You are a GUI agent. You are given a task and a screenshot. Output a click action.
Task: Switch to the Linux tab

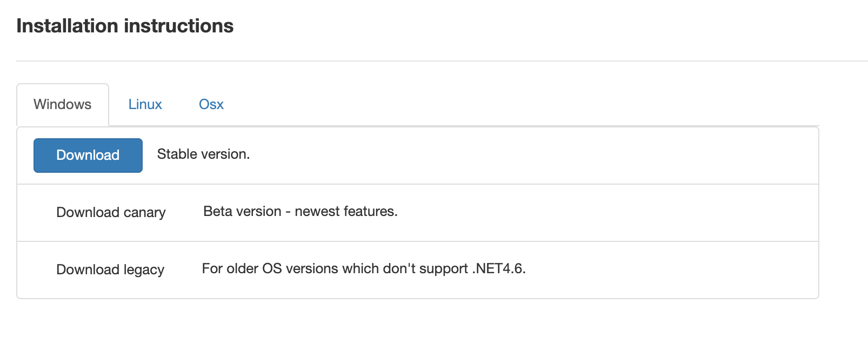tap(145, 104)
